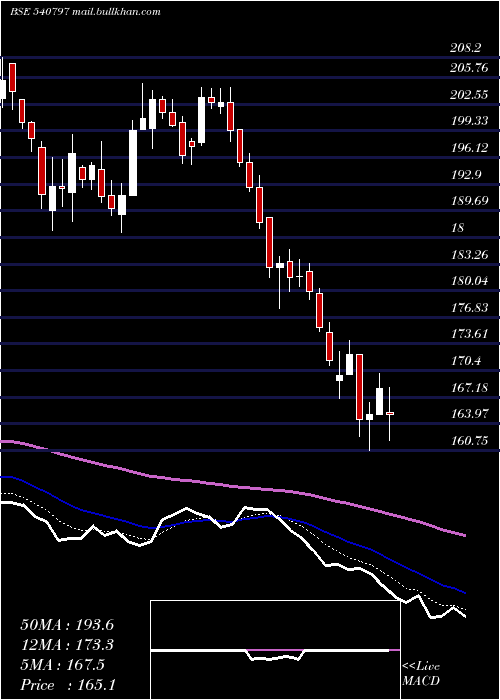The height and width of the screenshot is (700, 500).
Task: Click the 167.18 price label
Action: pyautogui.click(x=469, y=388)
